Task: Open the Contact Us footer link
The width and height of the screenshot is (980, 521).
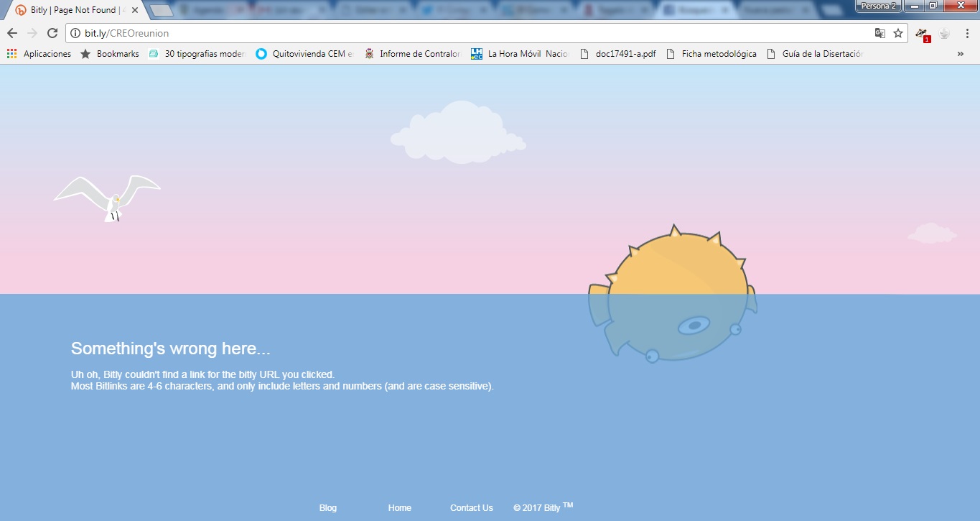Action: [472, 508]
